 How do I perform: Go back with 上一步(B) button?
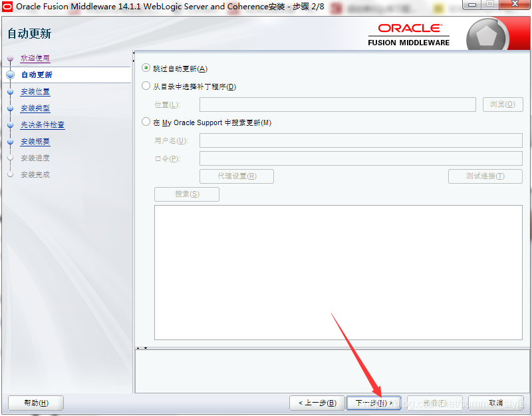pyautogui.click(x=317, y=403)
